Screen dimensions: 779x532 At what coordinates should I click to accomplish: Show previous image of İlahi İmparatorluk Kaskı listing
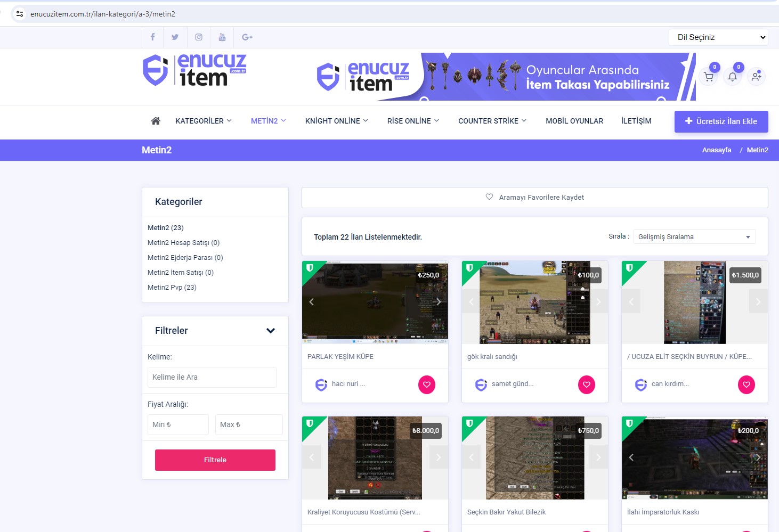pyautogui.click(x=631, y=457)
